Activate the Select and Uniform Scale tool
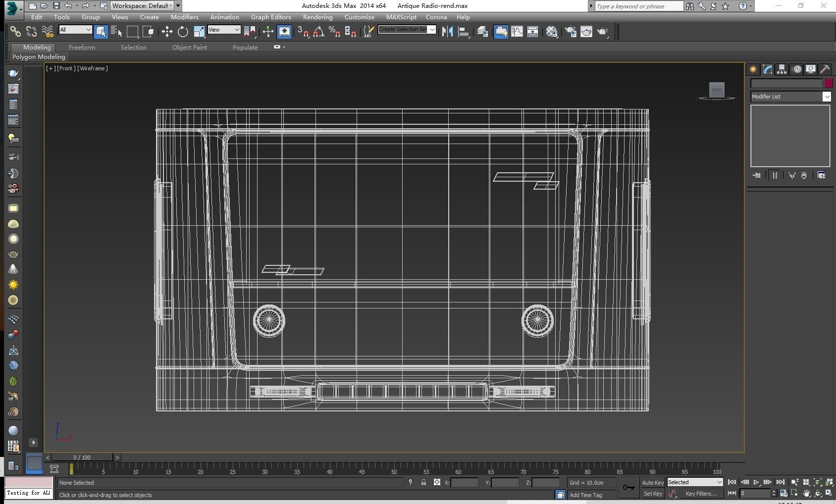 point(199,32)
